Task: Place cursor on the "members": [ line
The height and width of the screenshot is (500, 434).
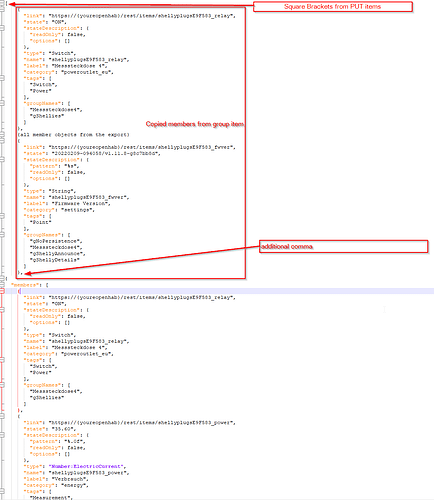Action: [x=30, y=285]
